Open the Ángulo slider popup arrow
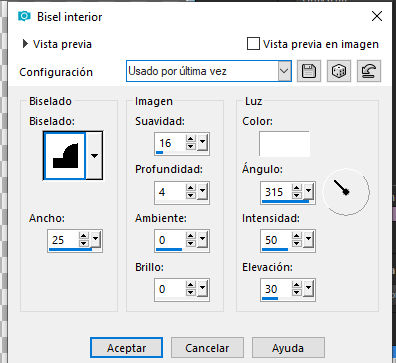 point(308,191)
